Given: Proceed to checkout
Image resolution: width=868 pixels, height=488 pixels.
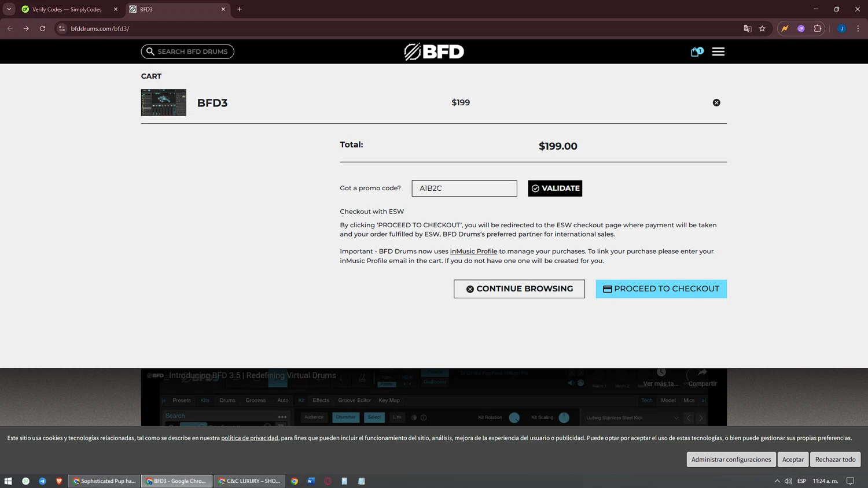Looking at the screenshot, I should click(661, 289).
